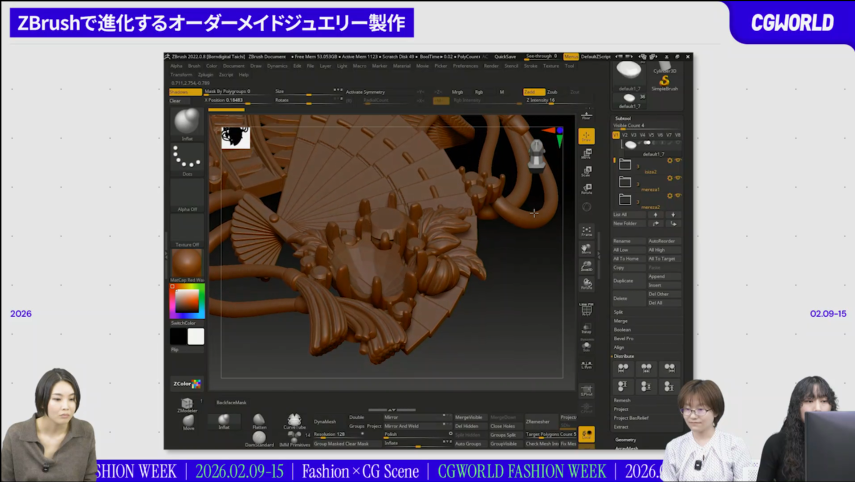The image size is (855, 482).
Task: Choose the SimpleBrush tool icon
Action: click(663, 81)
